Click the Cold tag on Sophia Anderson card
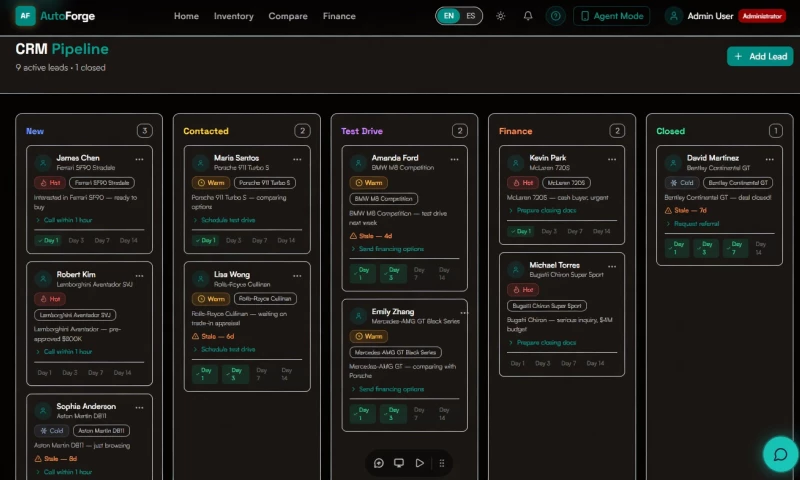800x480 pixels. [x=51, y=431]
